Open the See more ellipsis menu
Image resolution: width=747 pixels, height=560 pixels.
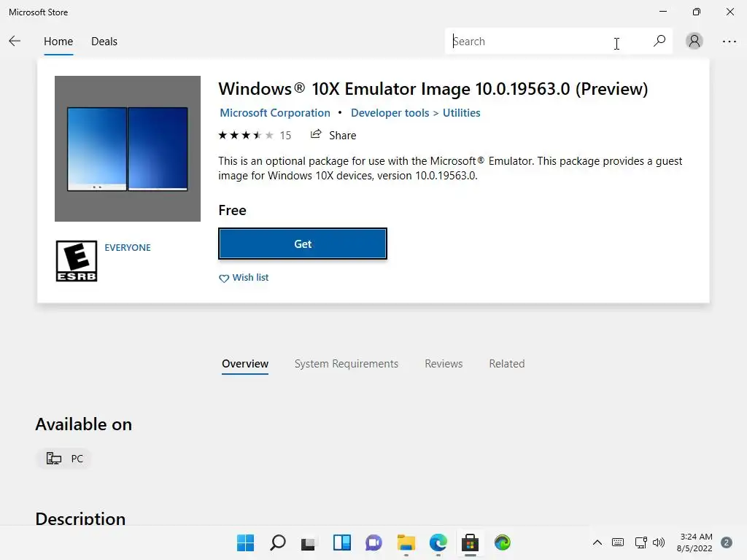click(x=729, y=42)
